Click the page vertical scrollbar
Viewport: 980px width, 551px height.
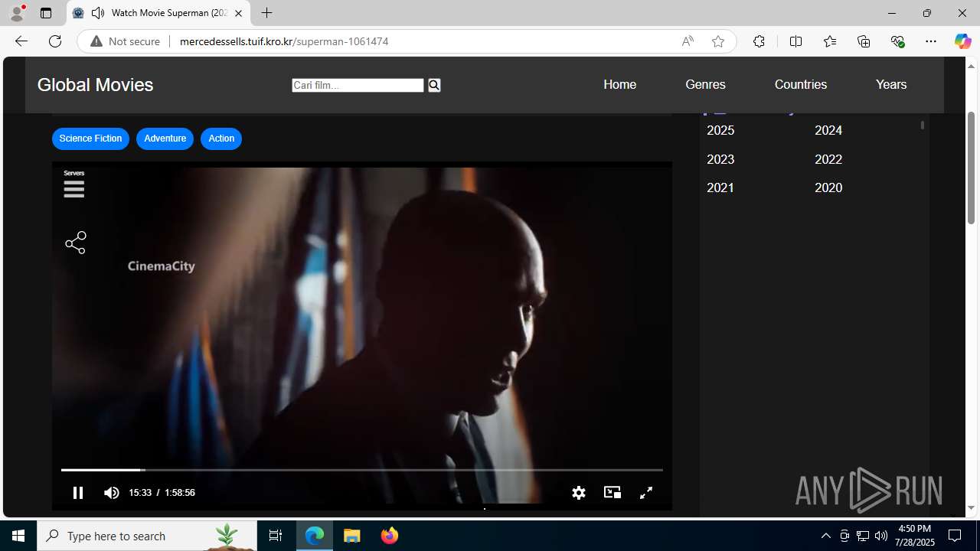(x=971, y=167)
